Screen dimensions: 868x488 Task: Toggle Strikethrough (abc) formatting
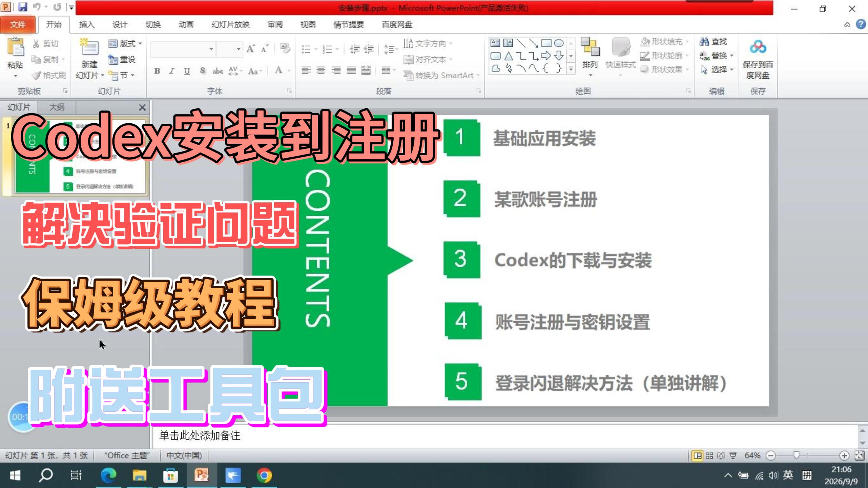(218, 71)
